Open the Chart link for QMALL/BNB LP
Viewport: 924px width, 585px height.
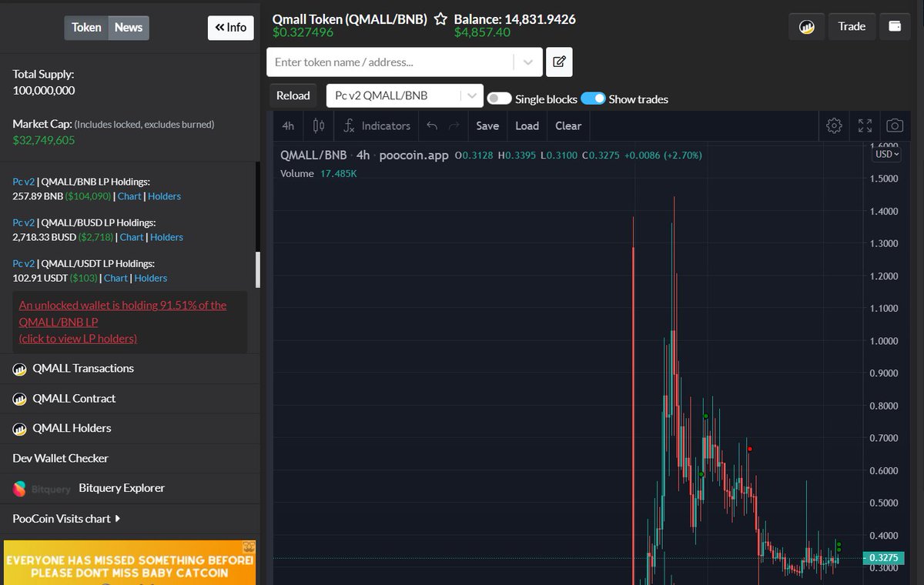[x=129, y=196]
